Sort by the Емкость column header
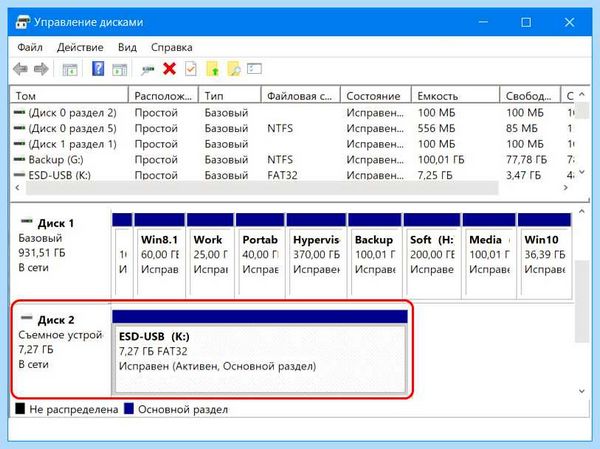The height and width of the screenshot is (449, 600). click(x=456, y=95)
